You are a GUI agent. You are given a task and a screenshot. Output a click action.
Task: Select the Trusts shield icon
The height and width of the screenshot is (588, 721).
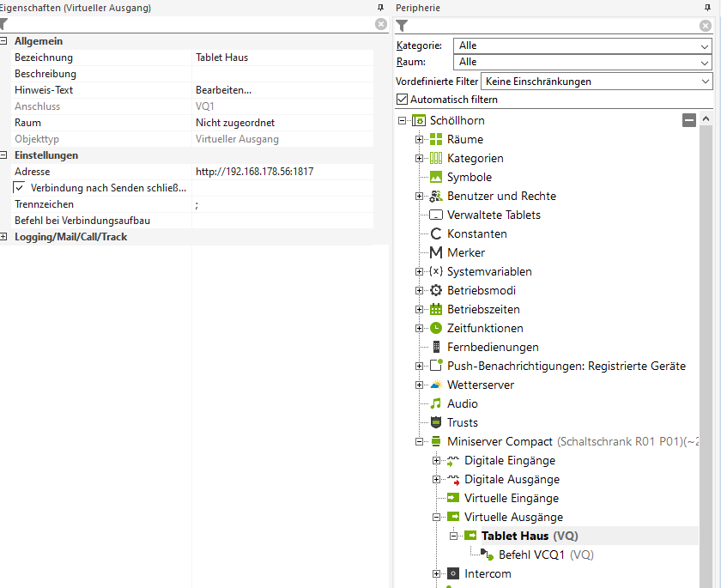[436, 422]
